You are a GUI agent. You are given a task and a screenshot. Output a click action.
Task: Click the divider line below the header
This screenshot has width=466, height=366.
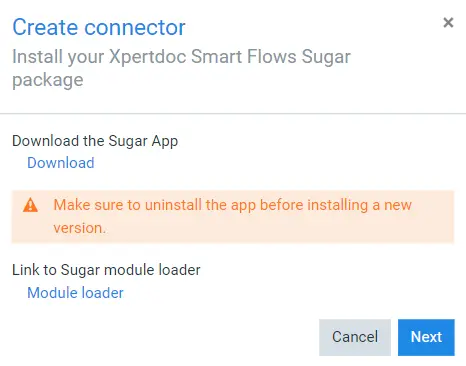[x=233, y=114]
